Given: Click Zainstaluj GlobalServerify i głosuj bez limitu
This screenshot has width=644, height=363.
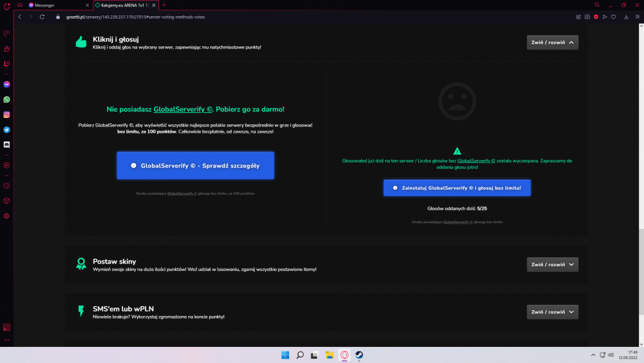Looking at the screenshot, I should tap(457, 188).
